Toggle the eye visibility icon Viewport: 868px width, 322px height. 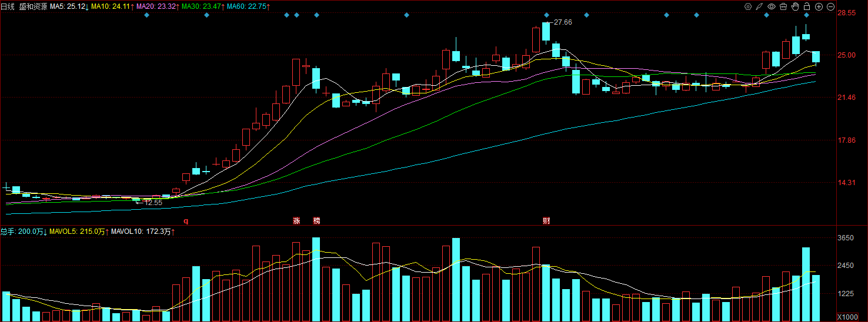pyautogui.click(x=772, y=6)
